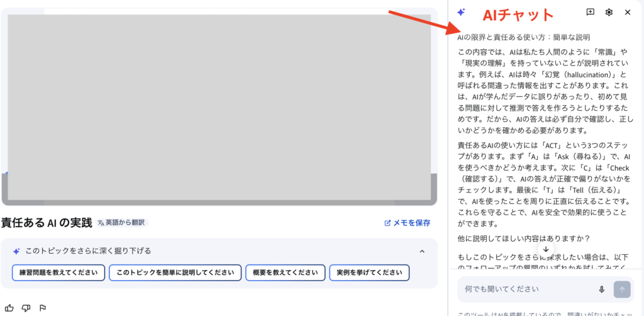Image resolution: width=644 pixels, height=316 pixels.
Task: Click the thumbs up feedback icon
Action: click(9, 308)
